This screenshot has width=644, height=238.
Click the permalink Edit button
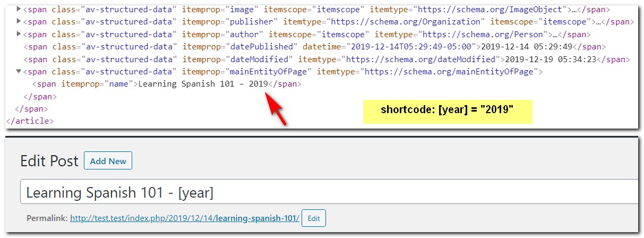point(314,218)
